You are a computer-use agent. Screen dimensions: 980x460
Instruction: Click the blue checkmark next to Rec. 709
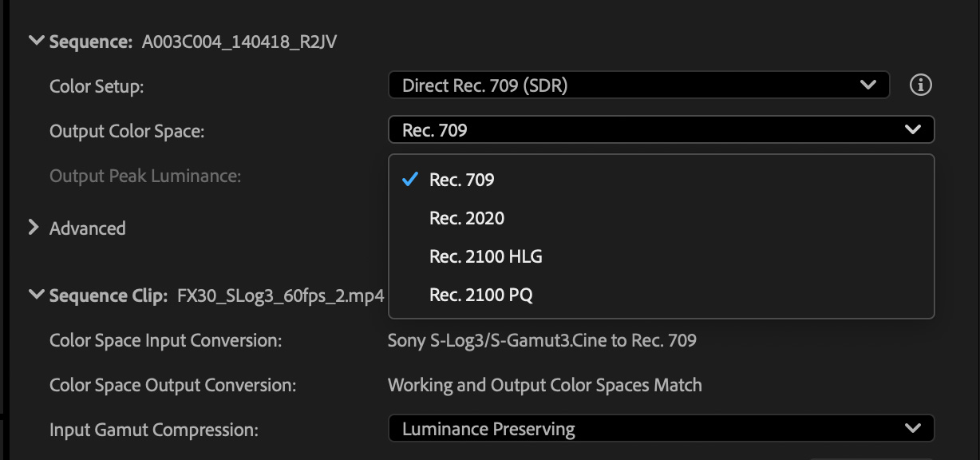tap(410, 180)
